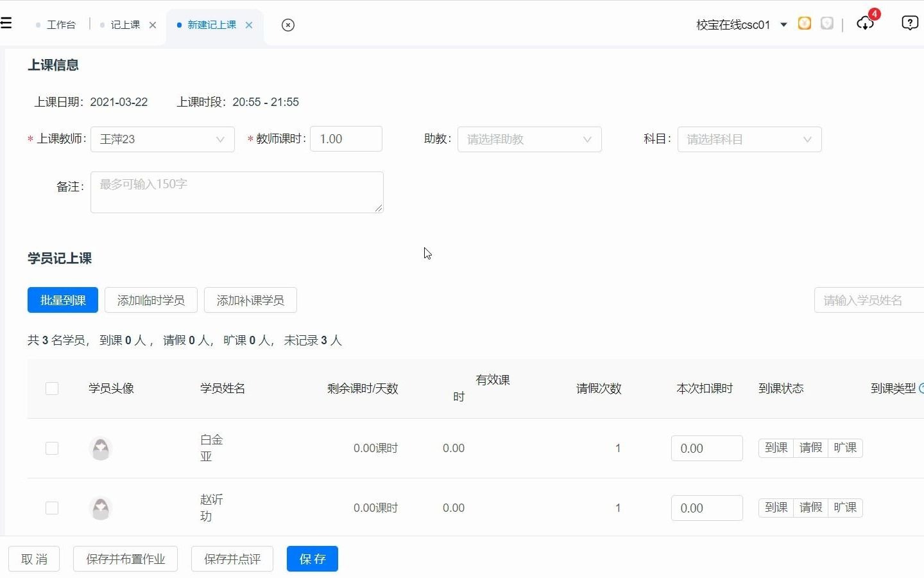Click the circled X close-all-tabs icon
Screen dimensions: 924x578
coord(288,25)
